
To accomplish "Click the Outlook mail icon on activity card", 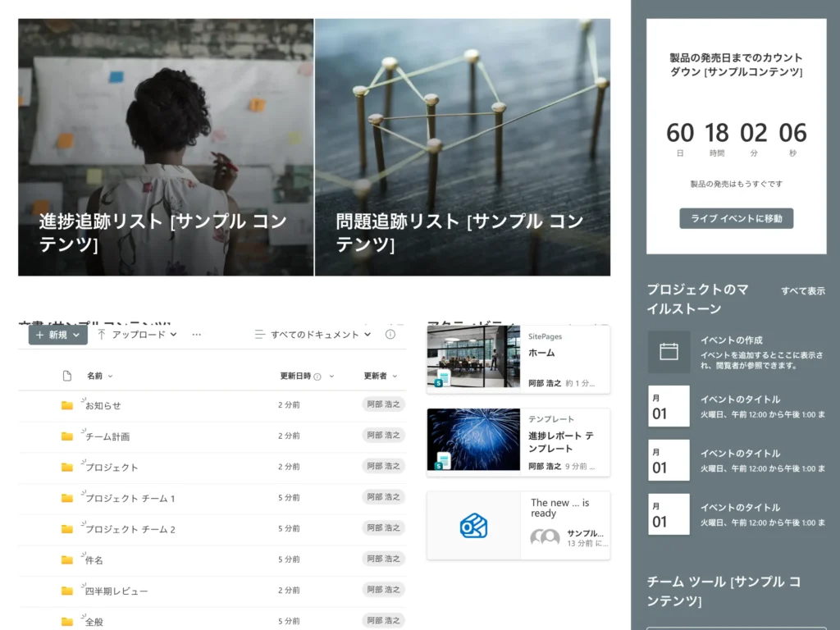I will click(x=473, y=526).
